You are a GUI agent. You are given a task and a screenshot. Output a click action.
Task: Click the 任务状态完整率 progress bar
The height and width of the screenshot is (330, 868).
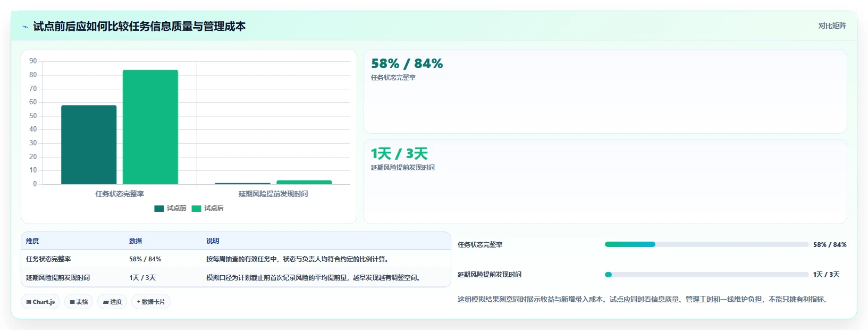tap(706, 244)
